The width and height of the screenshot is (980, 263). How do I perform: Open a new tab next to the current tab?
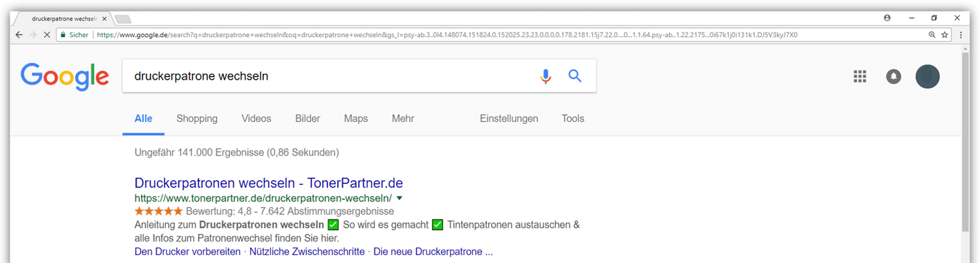tap(123, 19)
